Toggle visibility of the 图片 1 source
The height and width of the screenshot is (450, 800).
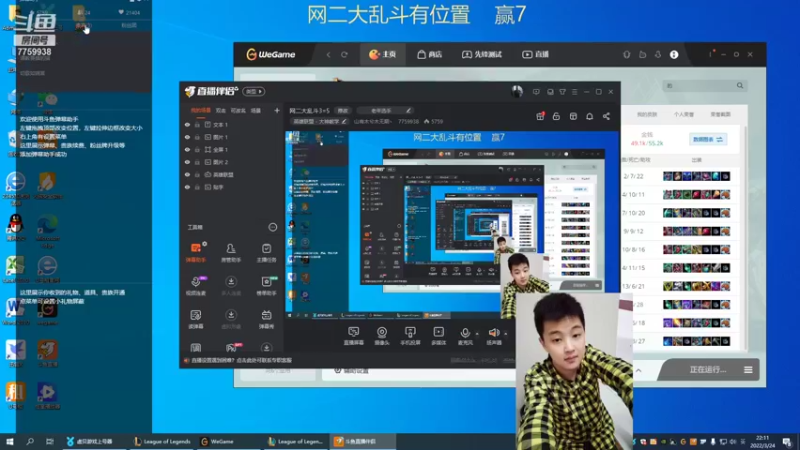click(187, 137)
